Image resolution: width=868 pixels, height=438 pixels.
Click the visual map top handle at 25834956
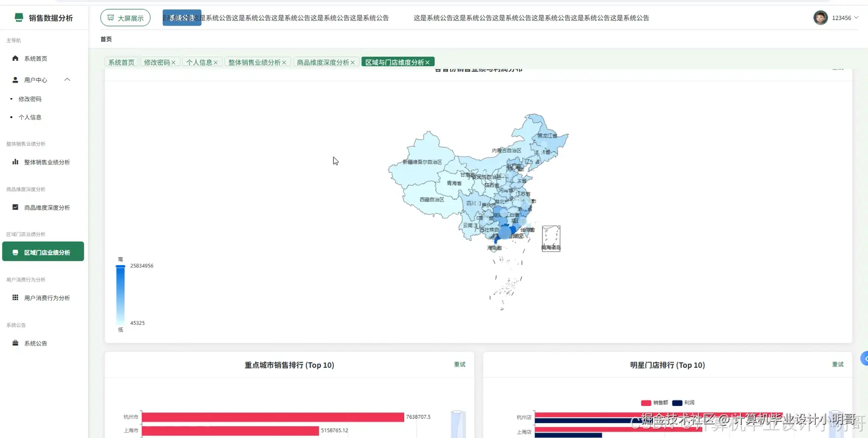[x=120, y=266]
